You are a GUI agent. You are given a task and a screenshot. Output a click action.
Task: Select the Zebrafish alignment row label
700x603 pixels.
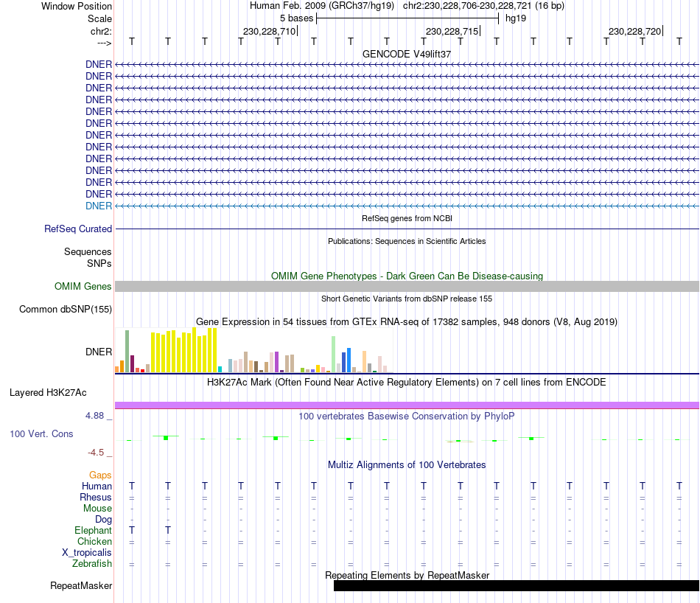tap(92, 564)
